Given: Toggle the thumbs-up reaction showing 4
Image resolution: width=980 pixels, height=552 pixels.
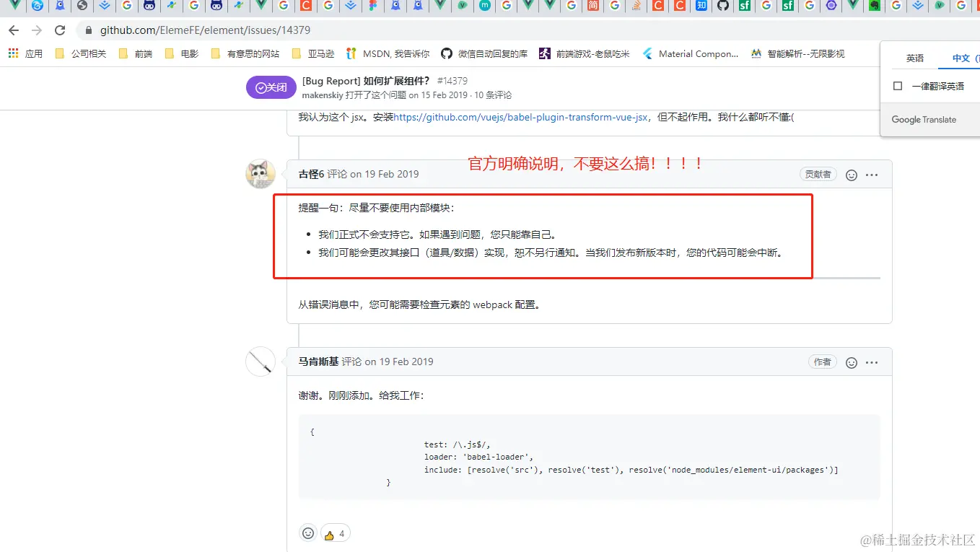Looking at the screenshot, I should click(335, 533).
